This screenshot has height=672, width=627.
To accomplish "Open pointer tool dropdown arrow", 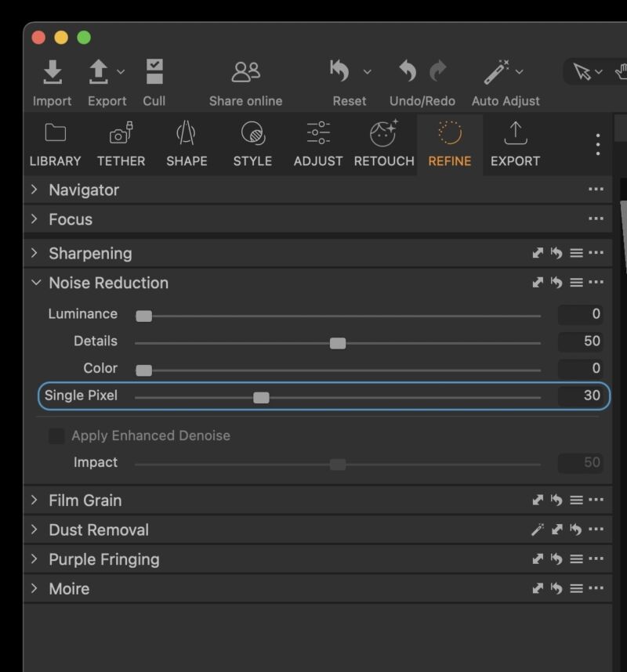I will (x=599, y=72).
